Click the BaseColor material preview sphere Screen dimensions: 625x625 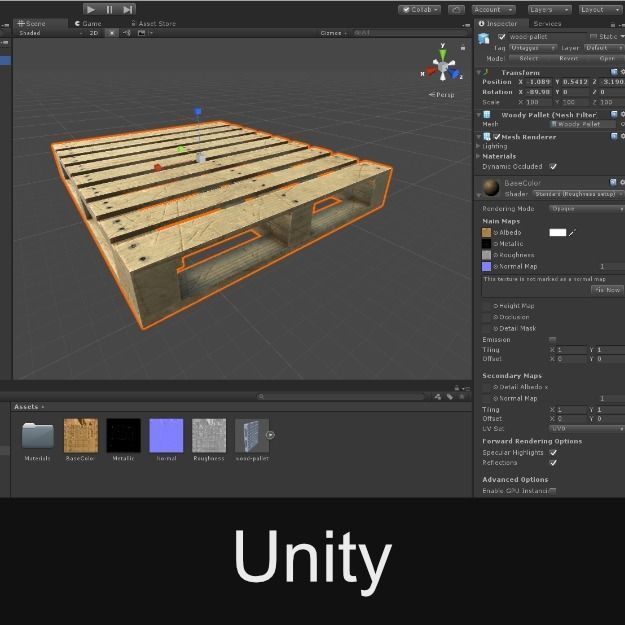(491, 188)
